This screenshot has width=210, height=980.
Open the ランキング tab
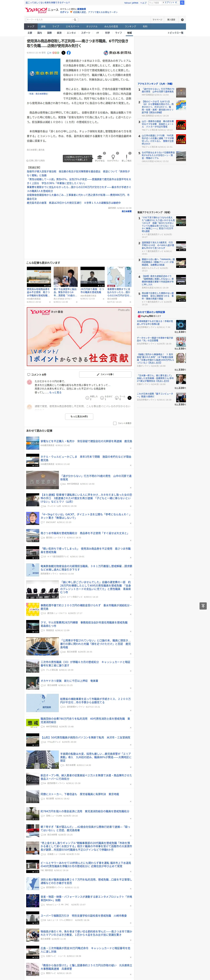coord(130,27)
